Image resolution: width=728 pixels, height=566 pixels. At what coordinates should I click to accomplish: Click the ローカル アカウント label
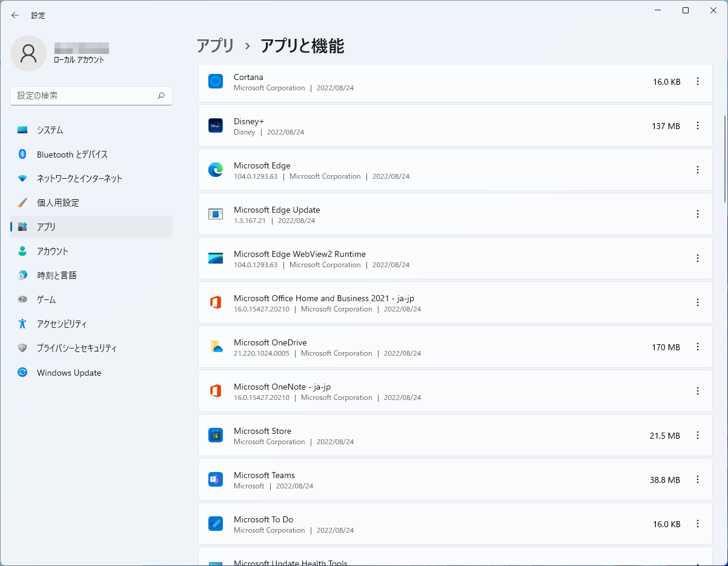(79, 60)
